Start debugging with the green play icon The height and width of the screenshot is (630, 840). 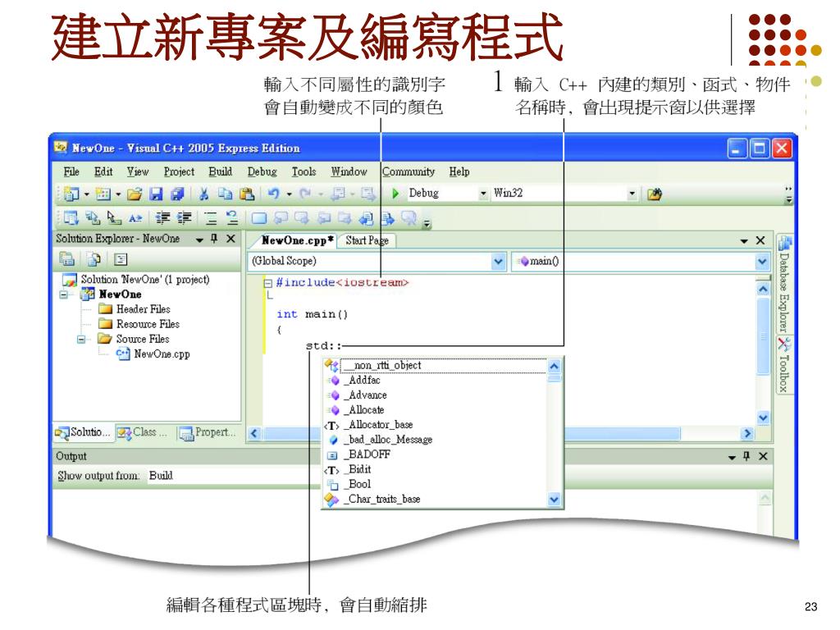[x=395, y=194]
